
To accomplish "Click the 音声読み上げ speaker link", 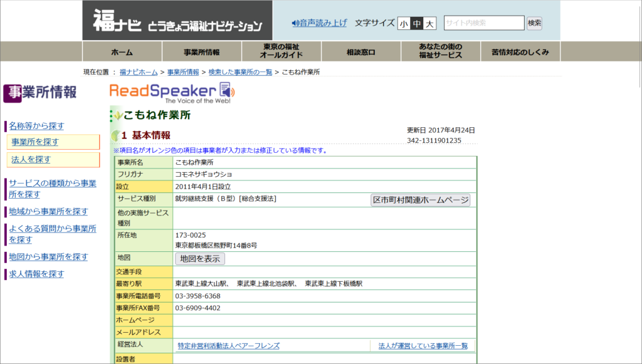I will (x=319, y=23).
